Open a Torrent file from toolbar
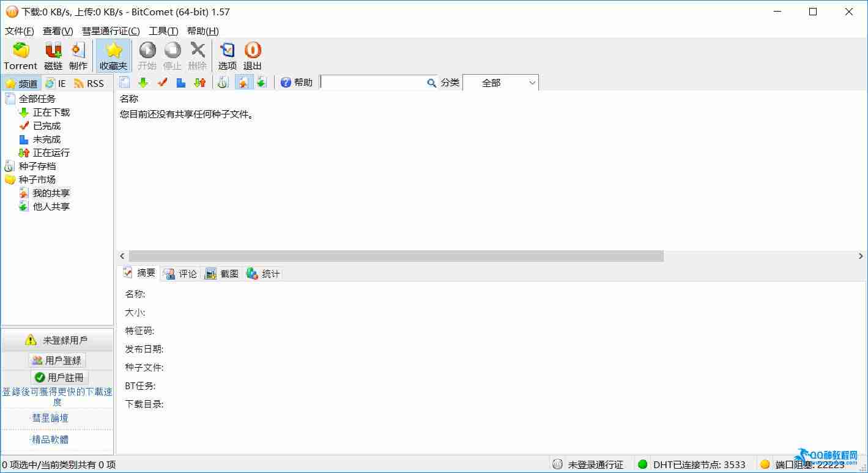Viewport: 868px width, 473px height. [x=21, y=56]
